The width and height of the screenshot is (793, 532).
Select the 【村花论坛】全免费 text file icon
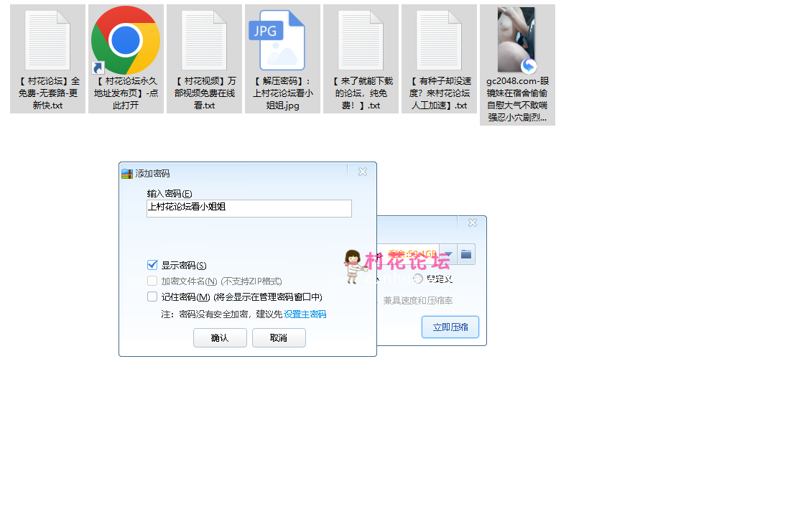click(47, 39)
